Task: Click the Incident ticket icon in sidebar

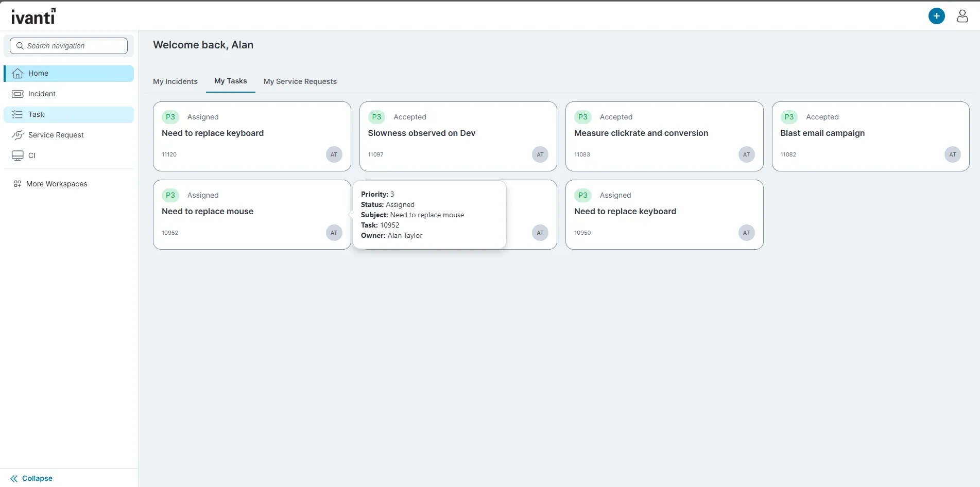Action: pos(18,94)
